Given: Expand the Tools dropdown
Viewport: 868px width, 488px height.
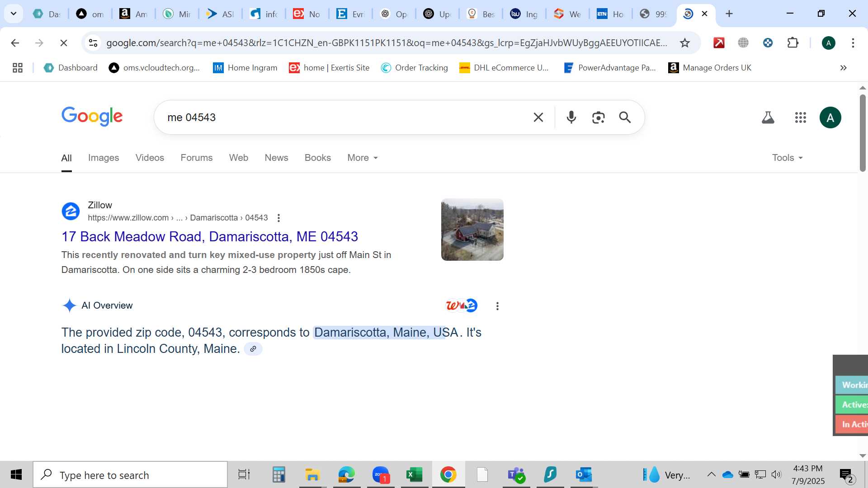Looking at the screenshot, I should tap(788, 158).
